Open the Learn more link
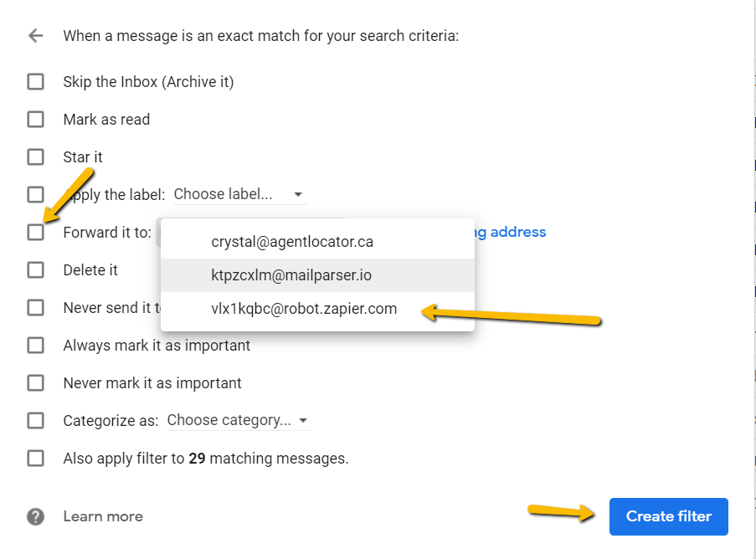 tap(103, 516)
